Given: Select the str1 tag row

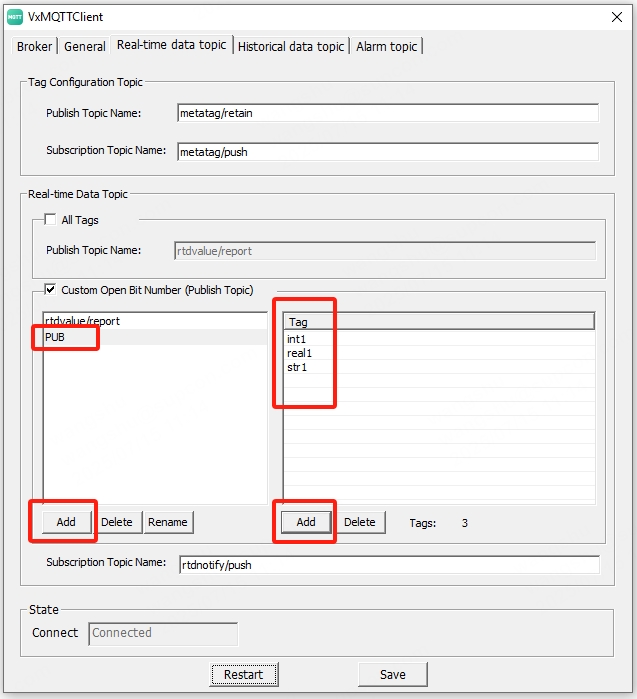Looking at the screenshot, I should coord(439,367).
